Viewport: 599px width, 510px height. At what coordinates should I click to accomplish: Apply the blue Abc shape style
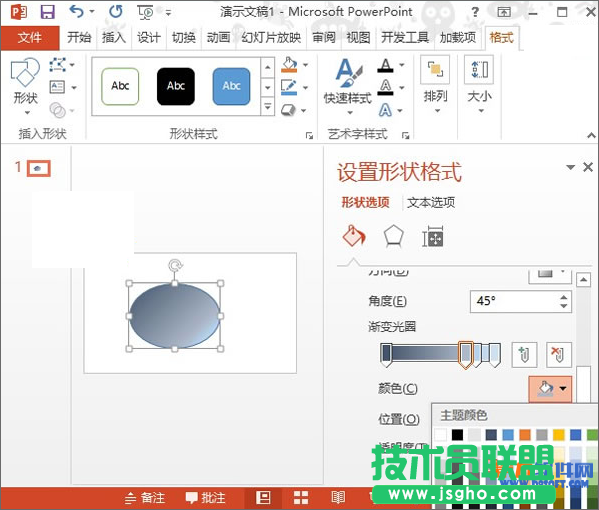(x=231, y=86)
